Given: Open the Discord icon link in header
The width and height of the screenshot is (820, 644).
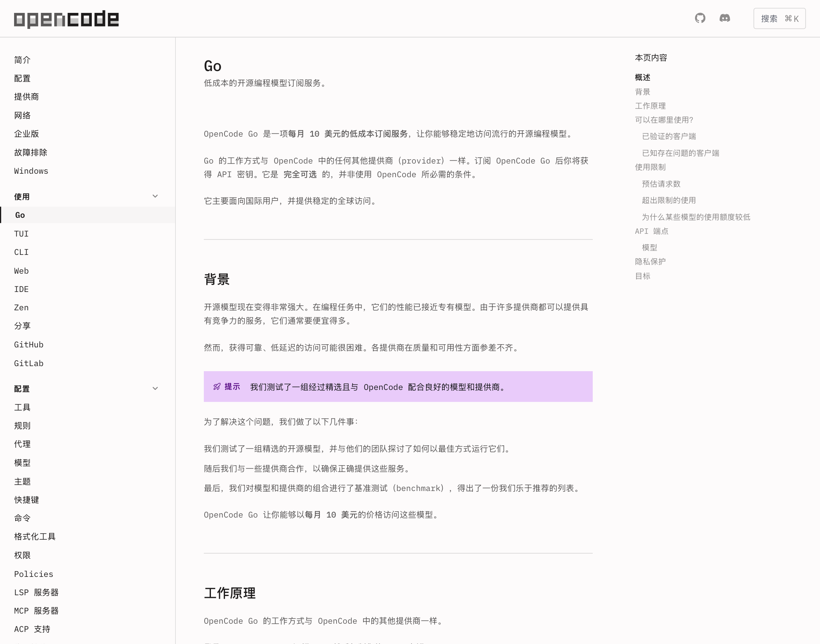Looking at the screenshot, I should tap(725, 18).
